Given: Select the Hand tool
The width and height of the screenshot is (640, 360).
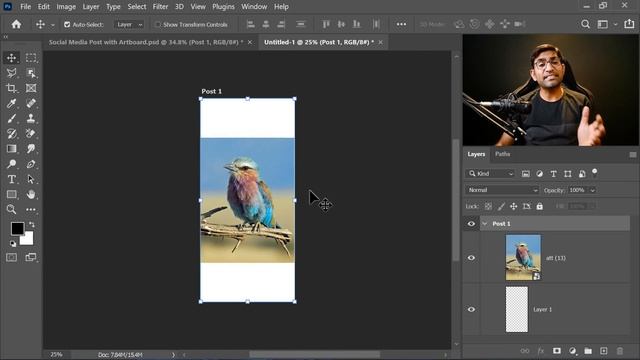Looking at the screenshot, I should pyautogui.click(x=31, y=194).
